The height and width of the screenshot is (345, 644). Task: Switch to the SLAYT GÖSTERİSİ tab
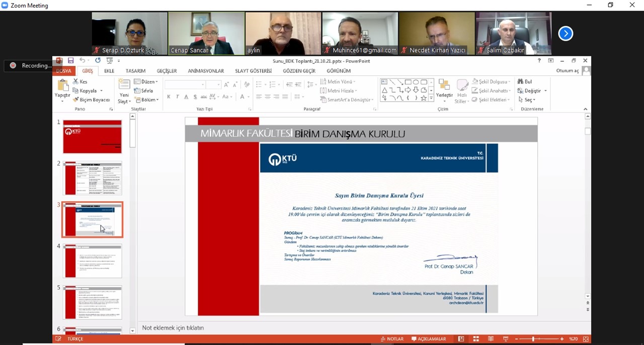pyautogui.click(x=253, y=71)
